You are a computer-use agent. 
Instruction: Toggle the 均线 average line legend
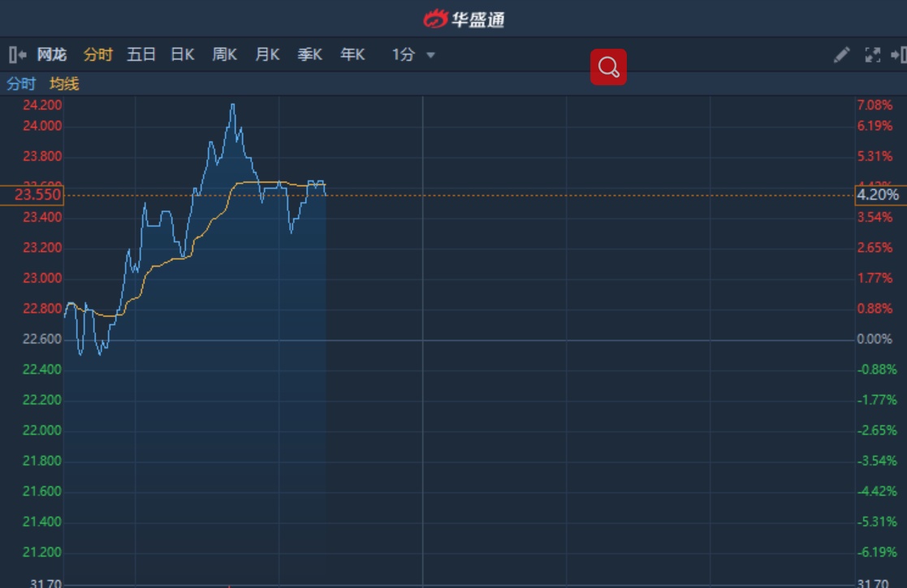tap(64, 84)
